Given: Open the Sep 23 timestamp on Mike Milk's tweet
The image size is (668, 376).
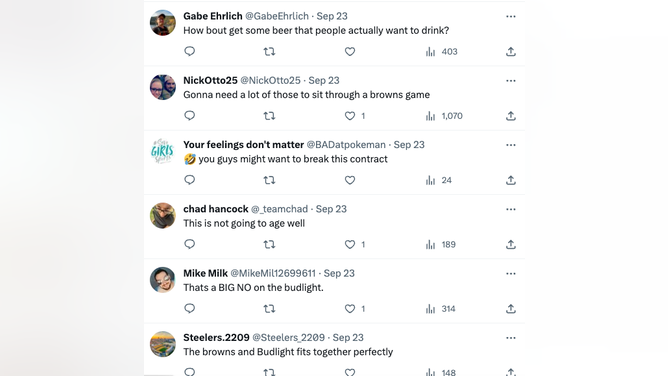Looking at the screenshot, I should [339, 273].
